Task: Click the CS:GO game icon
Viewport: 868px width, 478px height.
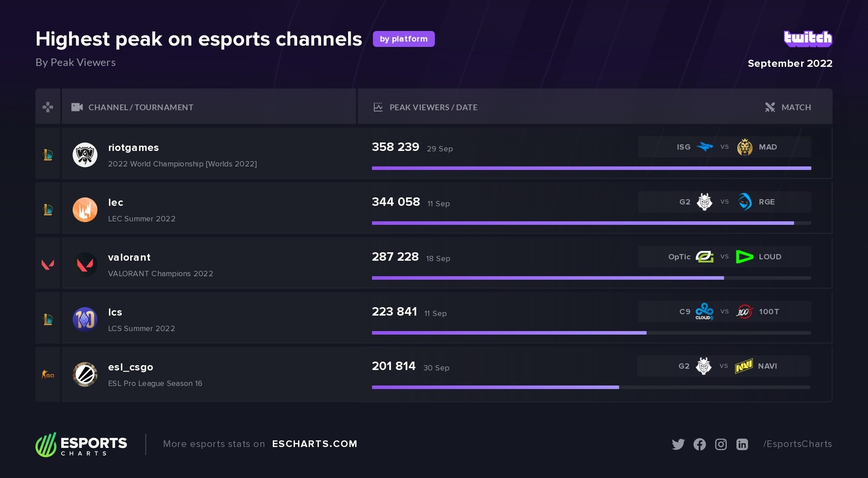Action: 48,375
